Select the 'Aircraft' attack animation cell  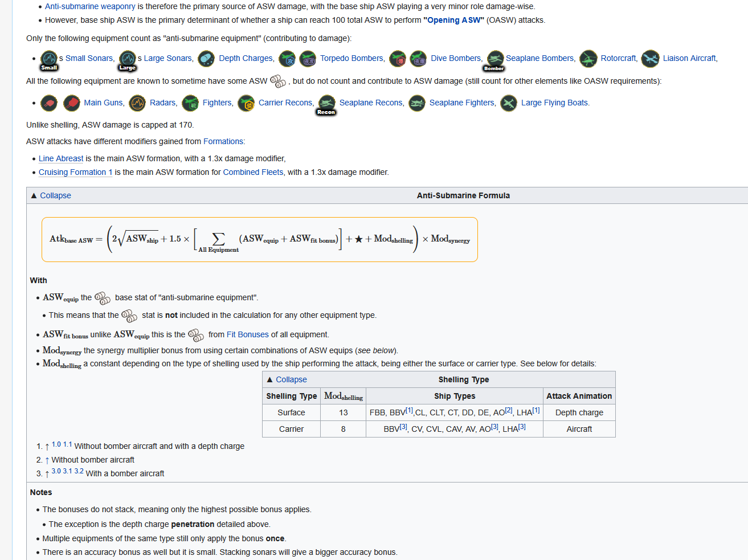(x=579, y=429)
